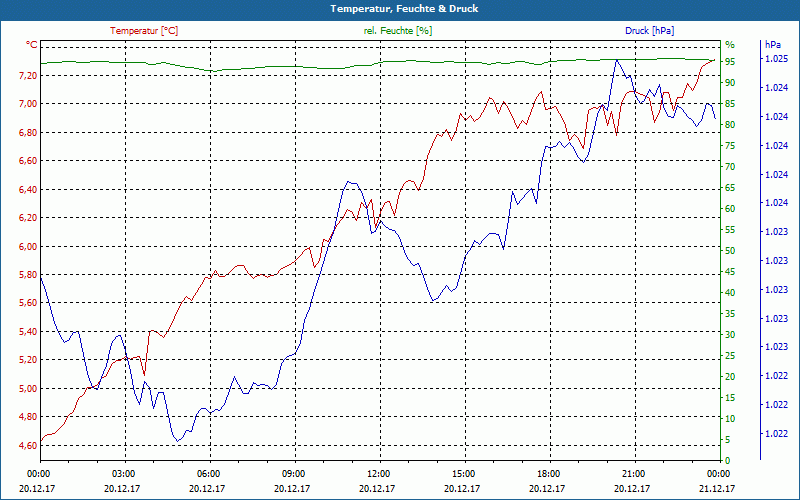Click the '5,60' temperature axis value
The image size is (800, 500).
[x=28, y=303]
